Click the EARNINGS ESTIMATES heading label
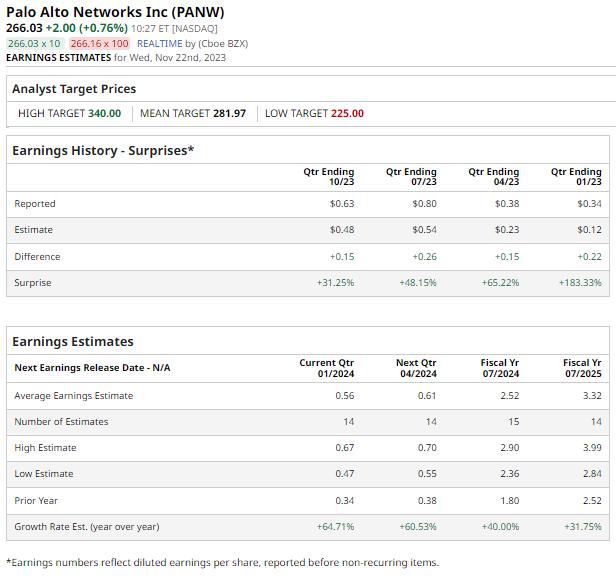This screenshot has height=578, width=616. [x=59, y=58]
